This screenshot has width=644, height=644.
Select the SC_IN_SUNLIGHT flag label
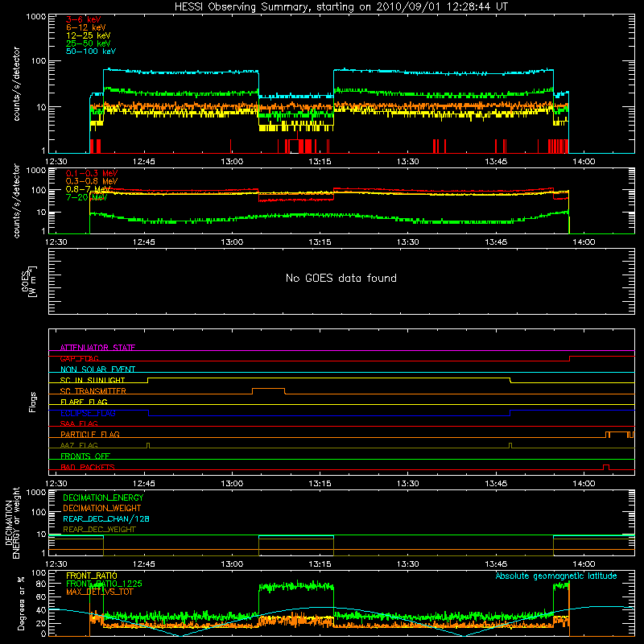pos(93,380)
